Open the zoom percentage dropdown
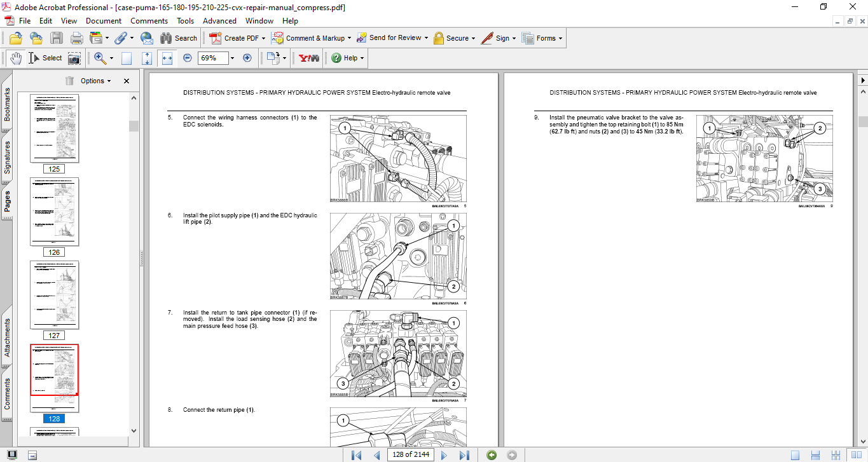 click(x=232, y=58)
